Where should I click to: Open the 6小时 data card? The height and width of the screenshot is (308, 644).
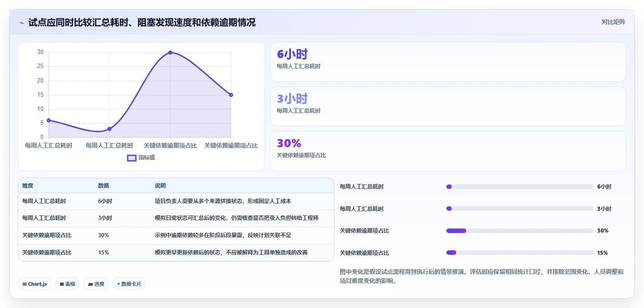[x=448, y=62]
